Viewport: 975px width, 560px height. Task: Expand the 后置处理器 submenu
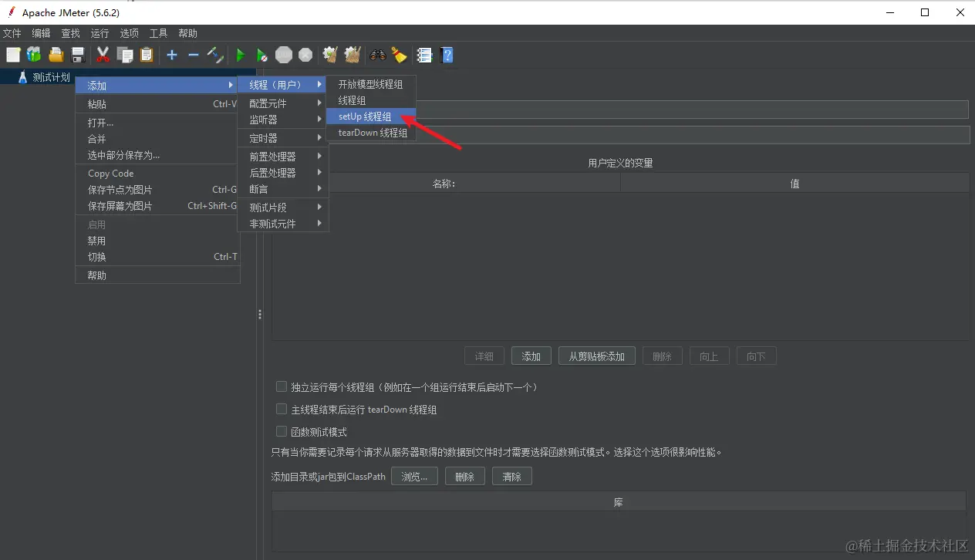(283, 173)
